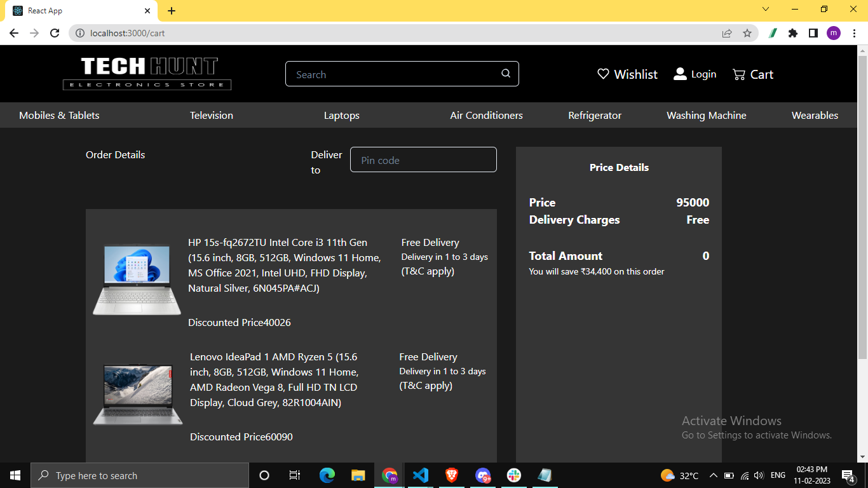Image resolution: width=868 pixels, height=488 pixels.
Task: Select the Mobiles & Tablets menu
Action: click(58, 115)
